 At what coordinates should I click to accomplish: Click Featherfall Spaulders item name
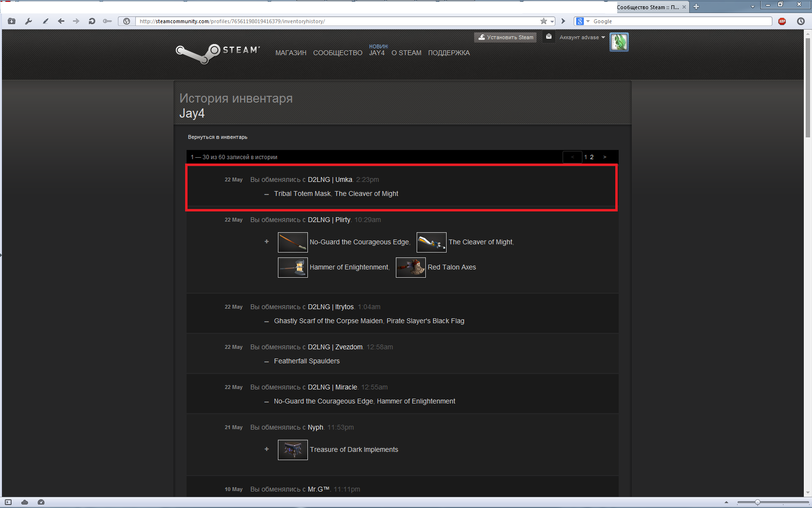coord(307,361)
